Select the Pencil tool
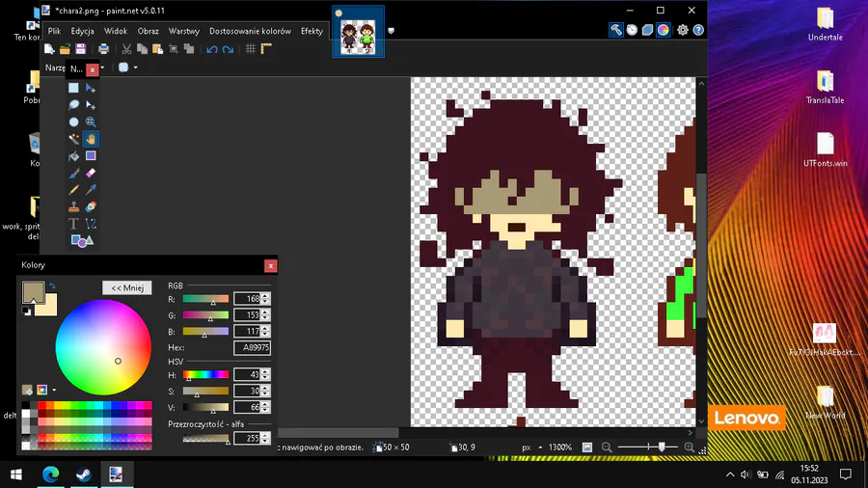The width and height of the screenshot is (868, 488). 73,190
